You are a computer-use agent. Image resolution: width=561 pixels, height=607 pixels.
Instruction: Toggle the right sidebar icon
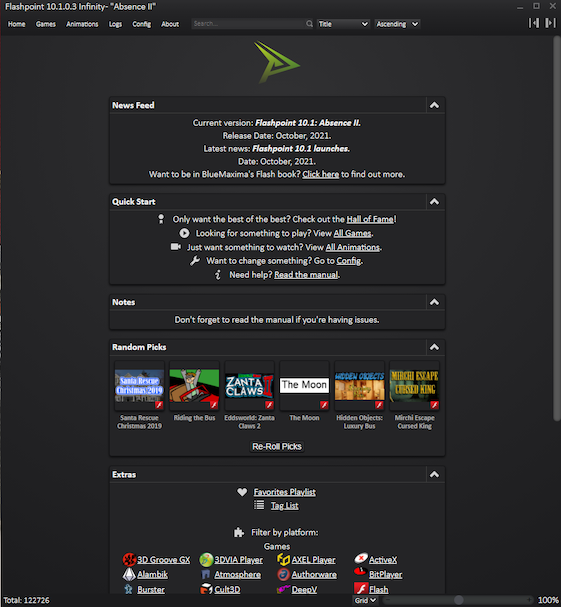[550, 23]
